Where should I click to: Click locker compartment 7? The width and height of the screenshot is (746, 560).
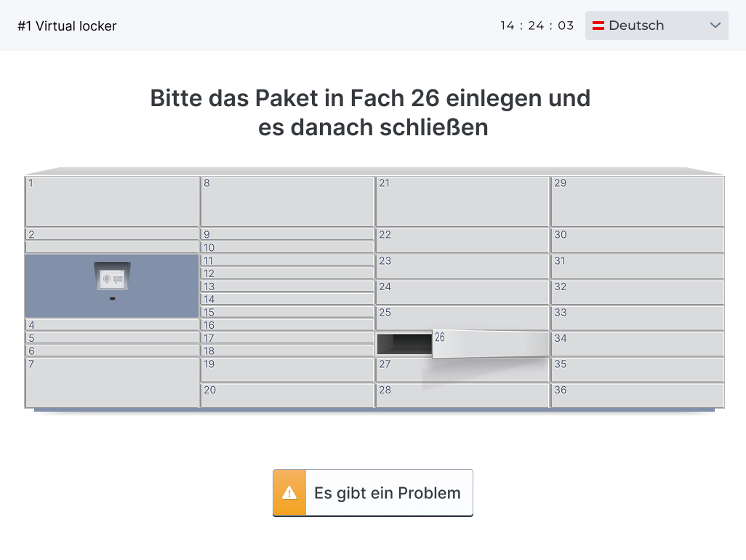click(x=112, y=383)
